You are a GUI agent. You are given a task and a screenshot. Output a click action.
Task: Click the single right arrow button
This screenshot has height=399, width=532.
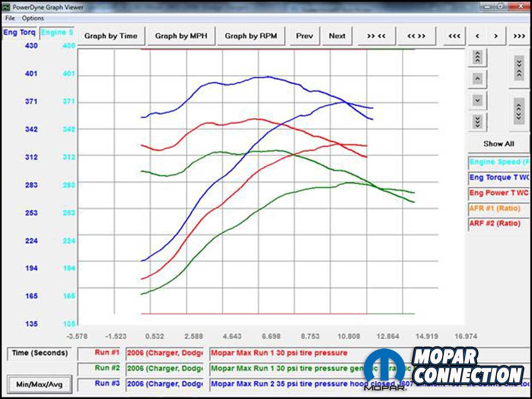496,36
